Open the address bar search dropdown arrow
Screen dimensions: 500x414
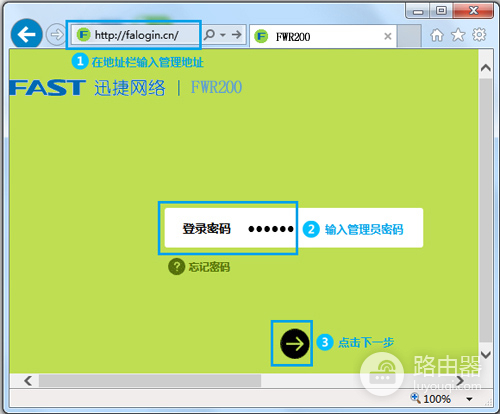(223, 35)
